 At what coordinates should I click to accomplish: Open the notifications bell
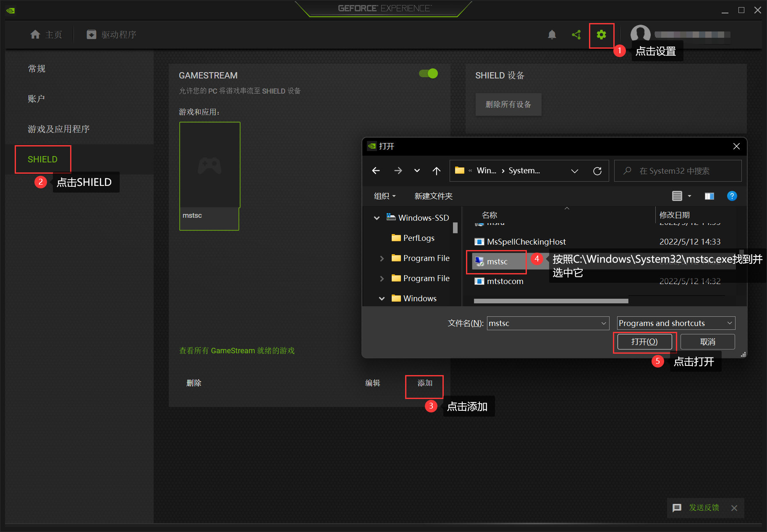552,35
